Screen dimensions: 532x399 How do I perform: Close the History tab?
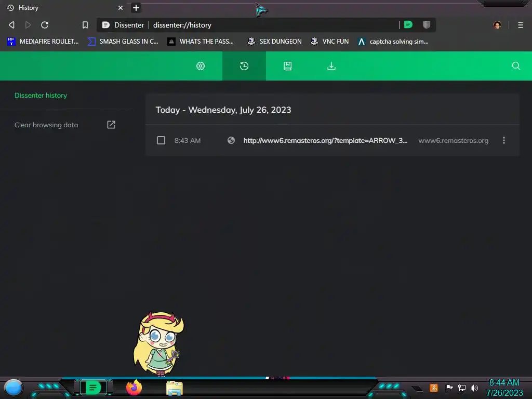point(121,8)
